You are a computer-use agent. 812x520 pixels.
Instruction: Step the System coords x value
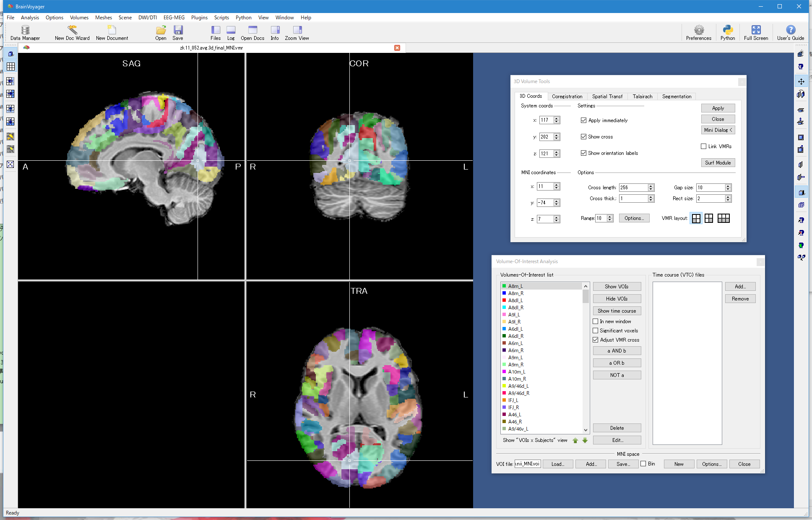pyautogui.click(x=557, y=120)
